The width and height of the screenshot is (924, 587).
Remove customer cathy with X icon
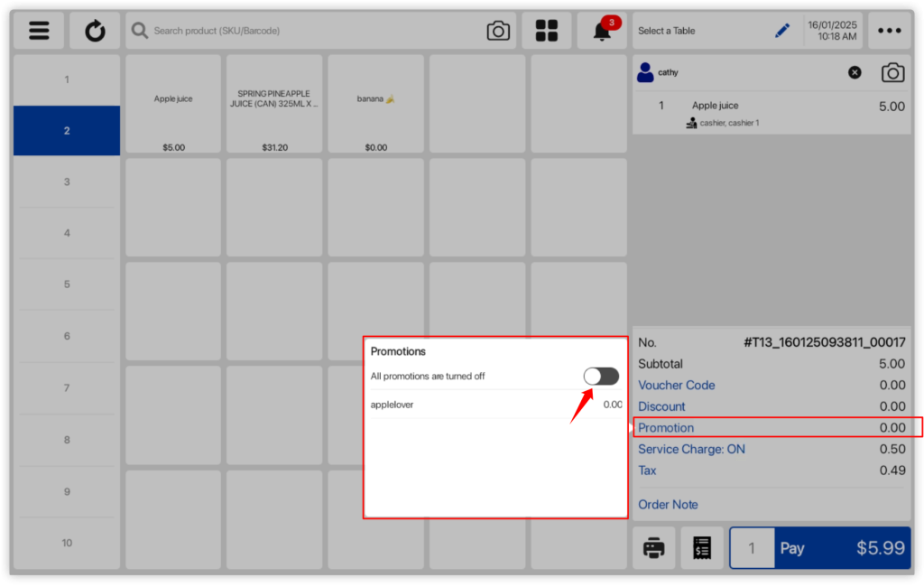[x=855, y=72]
